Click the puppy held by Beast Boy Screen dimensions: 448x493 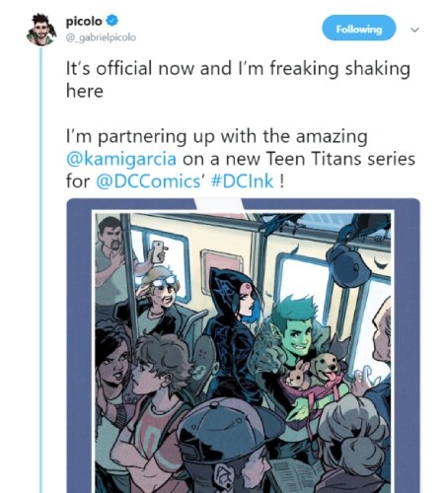327,366
